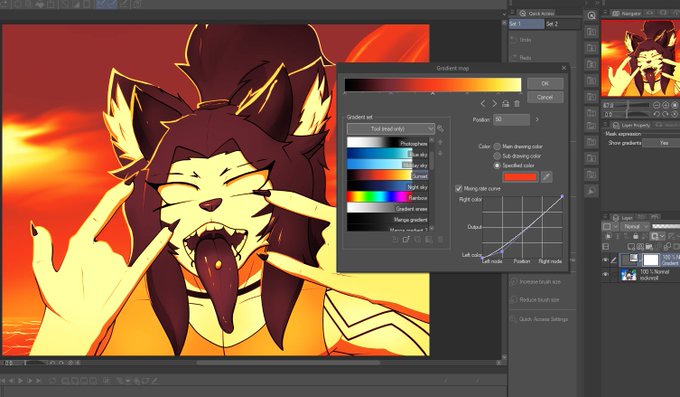Click Navigator zoom out icon
The image size is (680, 397).
tap(657, 105)
